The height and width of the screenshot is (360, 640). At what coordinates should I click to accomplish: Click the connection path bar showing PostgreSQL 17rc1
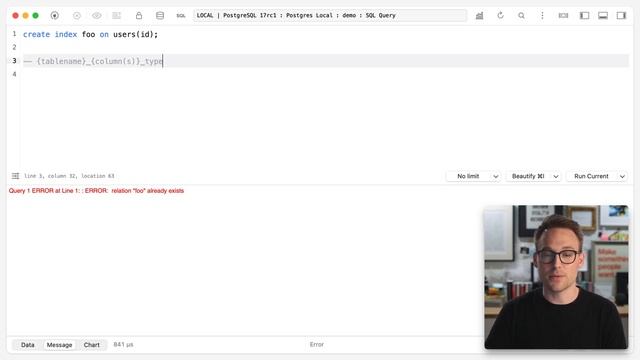coord(330,16)
